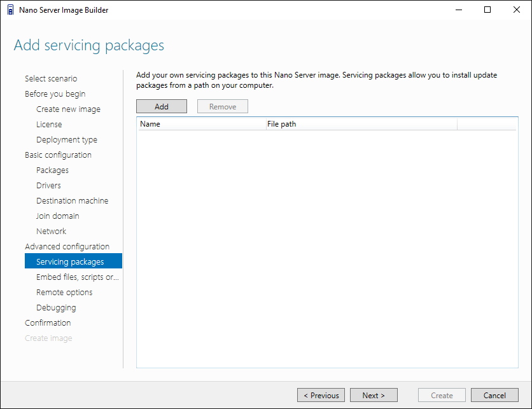Screen dimensions: 532x409
Task: Select Deployment type in navigation
Action: (67, 139)
